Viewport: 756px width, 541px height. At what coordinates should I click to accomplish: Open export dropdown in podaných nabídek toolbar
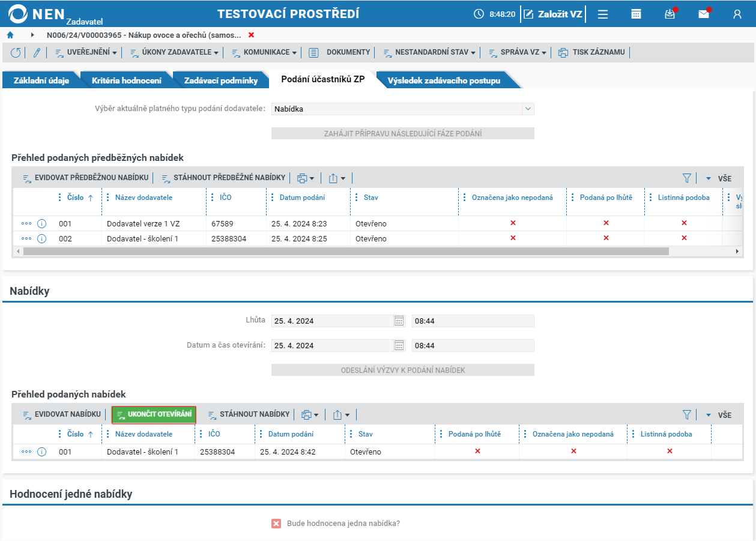pyautogui.click(x=341, y=414)
